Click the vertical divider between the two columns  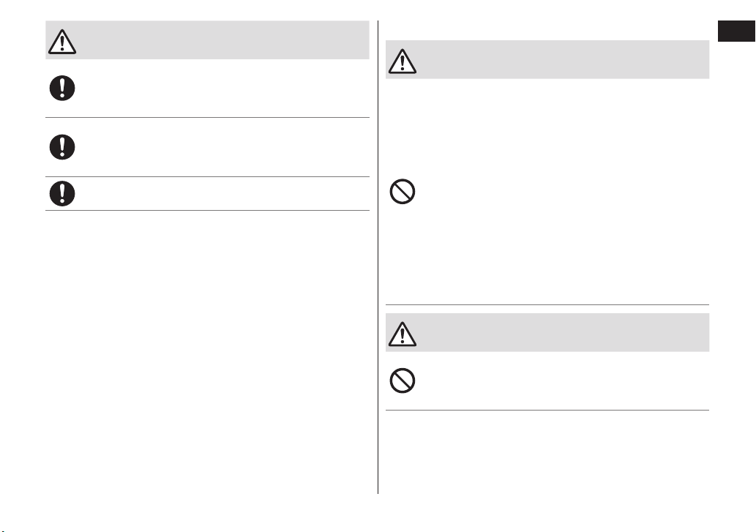coord(378,258)
